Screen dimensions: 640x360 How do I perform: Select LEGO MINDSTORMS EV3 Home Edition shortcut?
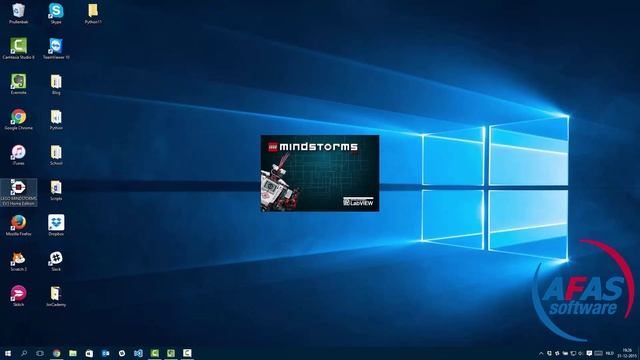[x=18, y=192]
